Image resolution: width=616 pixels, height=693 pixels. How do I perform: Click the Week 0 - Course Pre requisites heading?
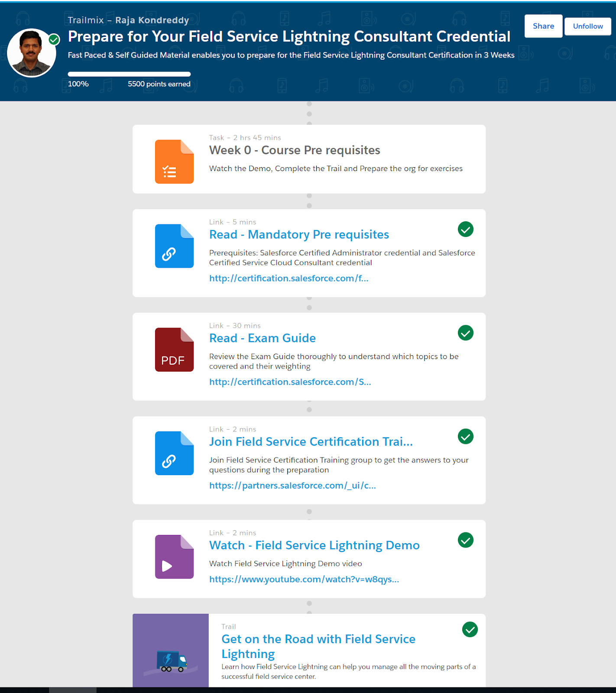pos(295,150)
